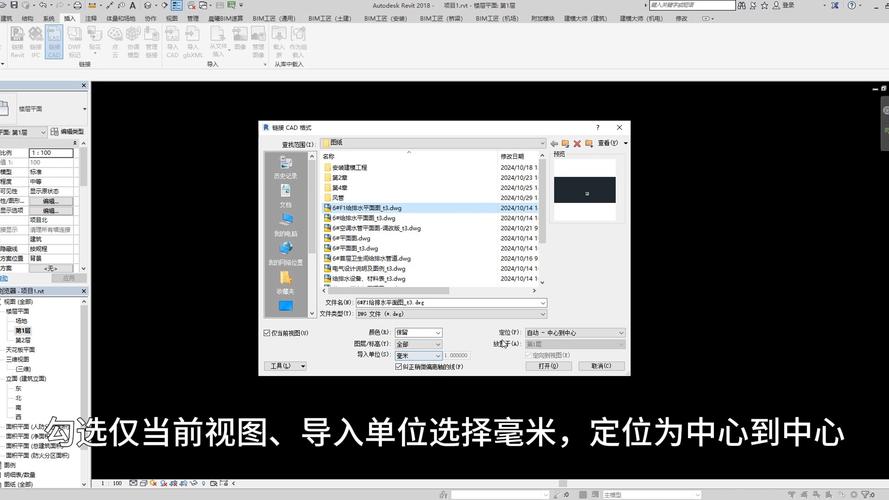Select file 6#F1给排水平面图_t3.dwg
Screen dimensions: 889x500
(367, 208)
